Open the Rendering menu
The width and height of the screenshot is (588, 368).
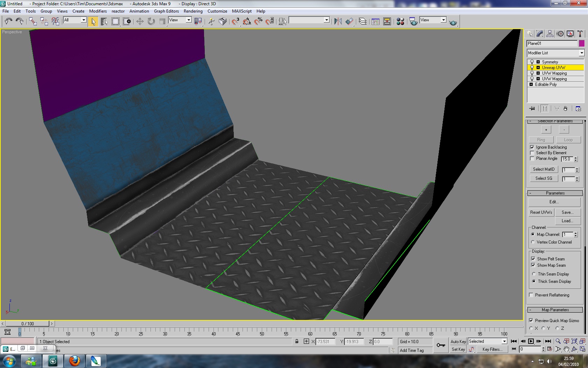tap(193, 11)
